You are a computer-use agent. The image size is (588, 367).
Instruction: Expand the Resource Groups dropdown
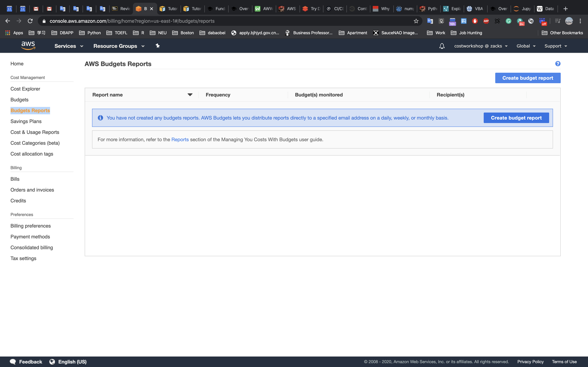tap(119, 46)
